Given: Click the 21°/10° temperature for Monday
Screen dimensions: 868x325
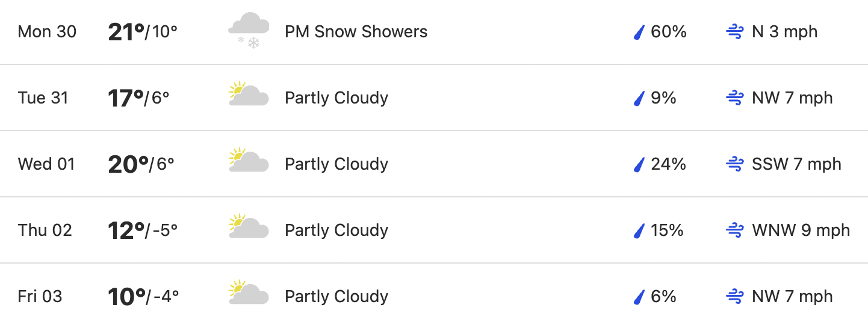Looking at the screenshot, I should 143,32.
